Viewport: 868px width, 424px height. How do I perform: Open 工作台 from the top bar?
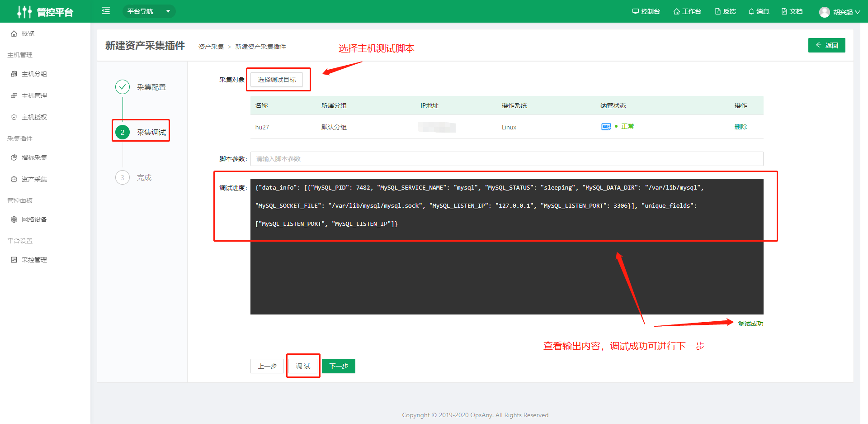click(x=687, y=11)
